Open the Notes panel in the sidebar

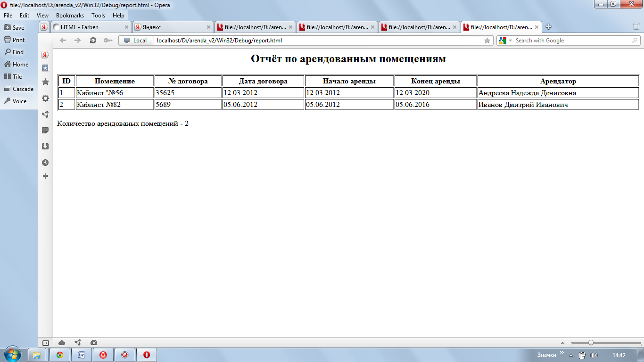pos(45,131)
